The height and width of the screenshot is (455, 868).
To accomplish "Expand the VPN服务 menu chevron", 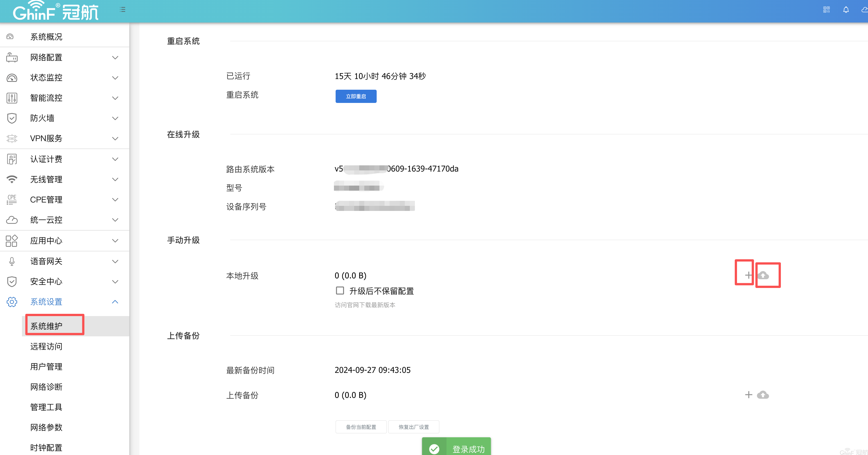I will (x=115, y=138).
